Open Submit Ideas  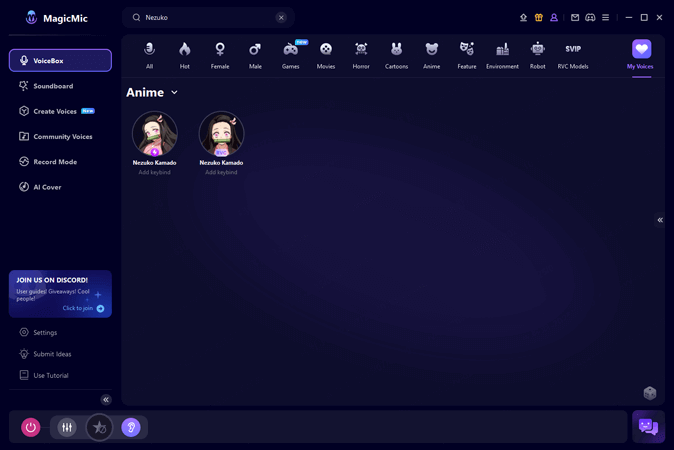tap(45, 354)
